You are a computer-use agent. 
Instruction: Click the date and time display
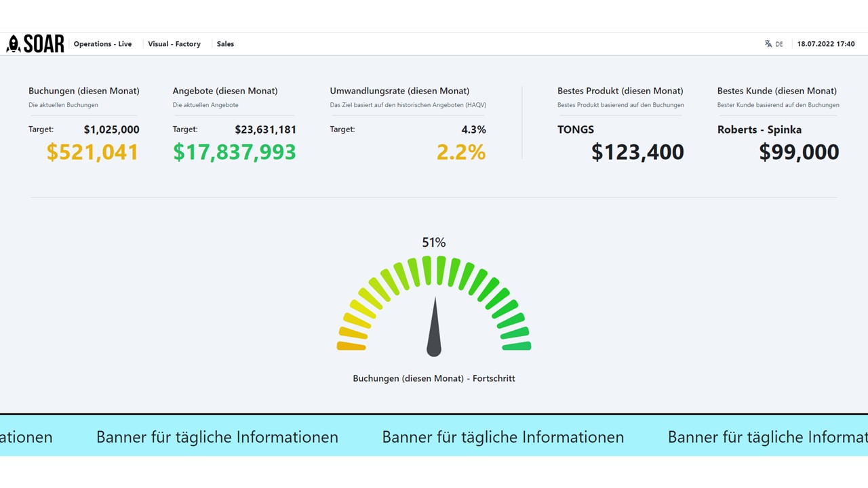click(x=826, y=44)
